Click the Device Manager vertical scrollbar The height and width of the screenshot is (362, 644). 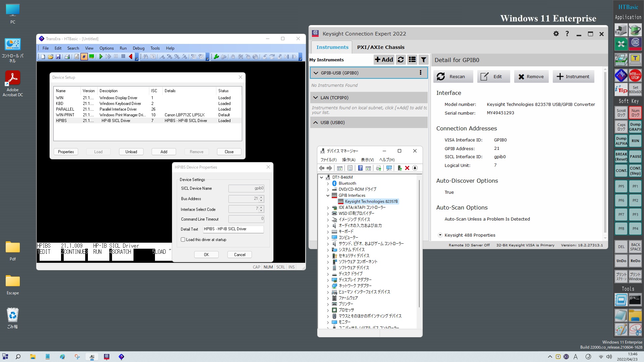click(419, 243)
